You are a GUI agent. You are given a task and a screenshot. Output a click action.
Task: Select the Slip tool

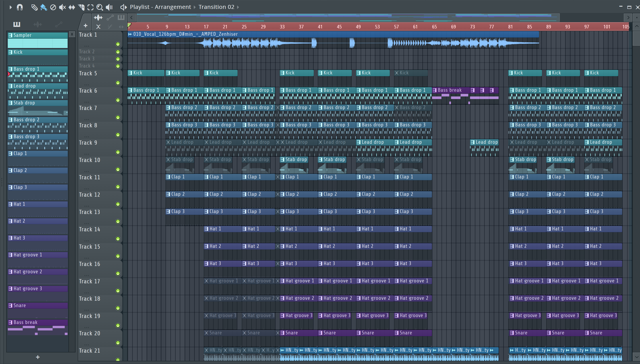(x=72, y=7)
